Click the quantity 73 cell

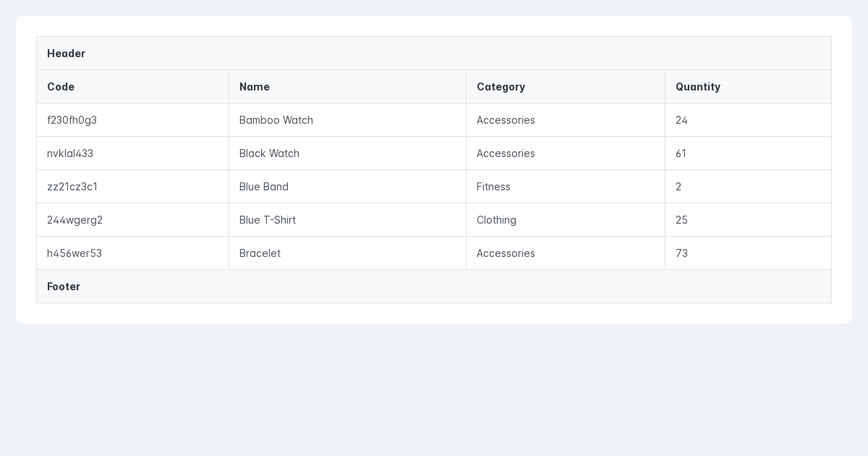pyautogui.click(x=682, y=253)
